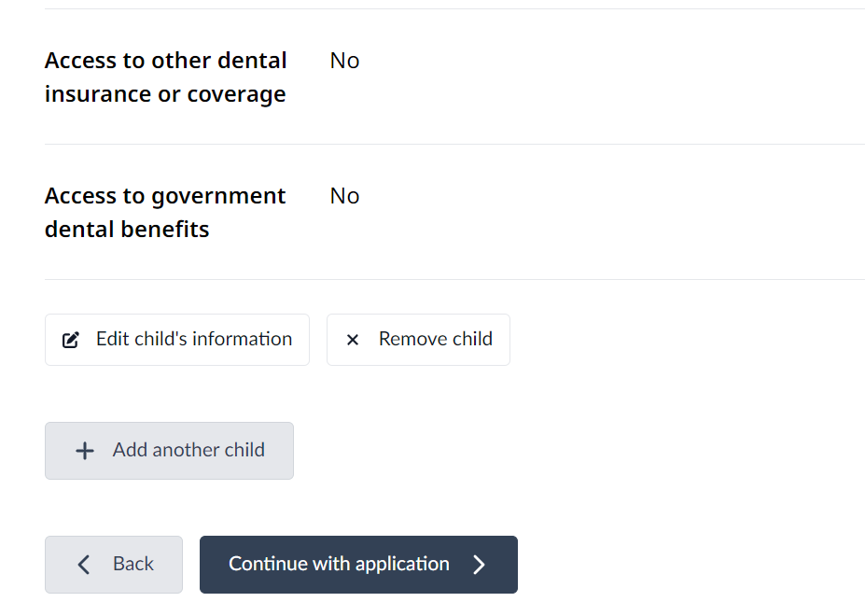865x616 pixels.
Task: Click the divider line below government dental benefits
Action: point(454,279)
